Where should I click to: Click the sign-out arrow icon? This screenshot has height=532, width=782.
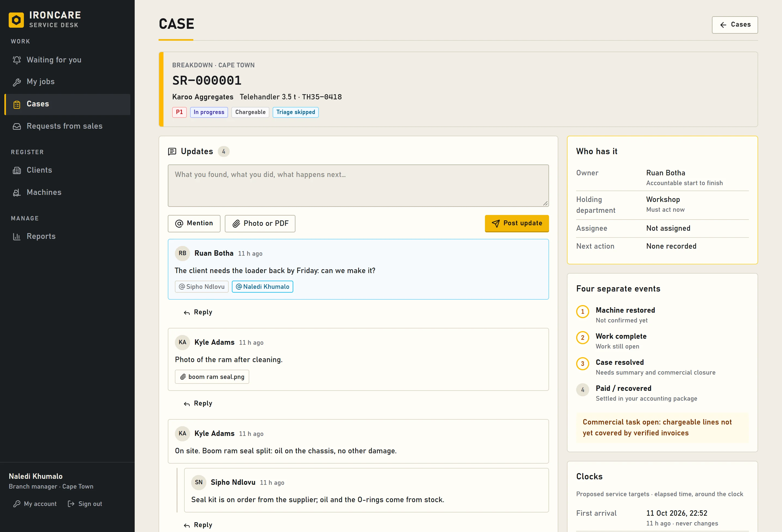click(71, 504)
